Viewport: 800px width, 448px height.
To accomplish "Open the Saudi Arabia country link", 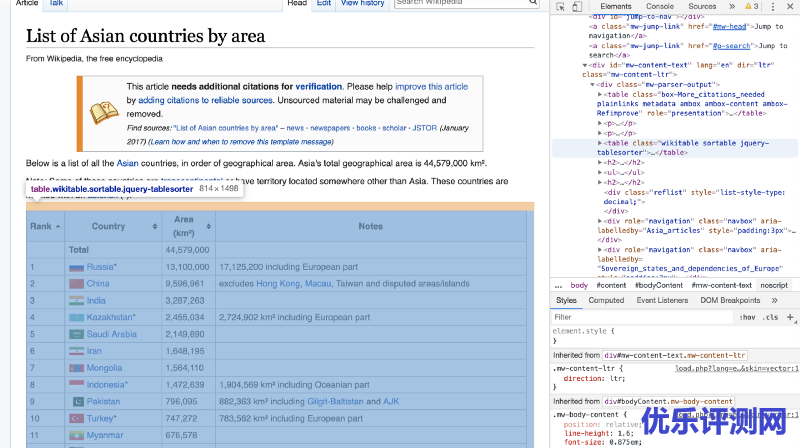I will coord(112,334).
